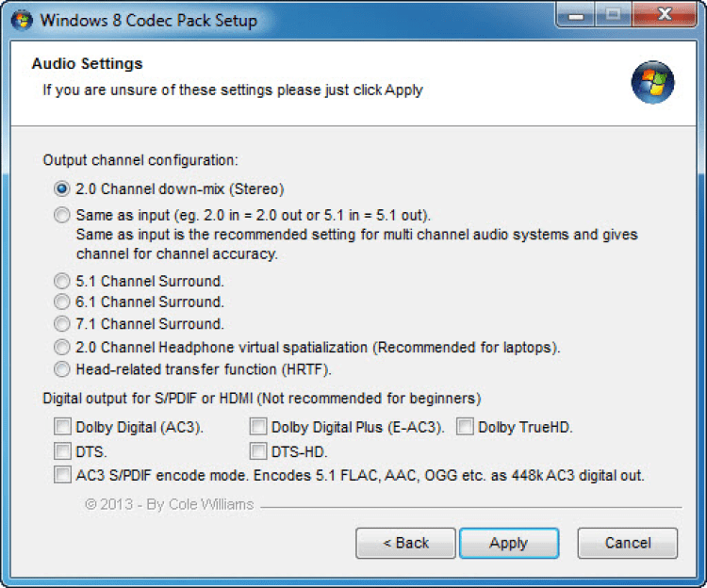Minimize the setup window
Image resolution: width=707 pixels, height=588 pixels.
[575, 17]
